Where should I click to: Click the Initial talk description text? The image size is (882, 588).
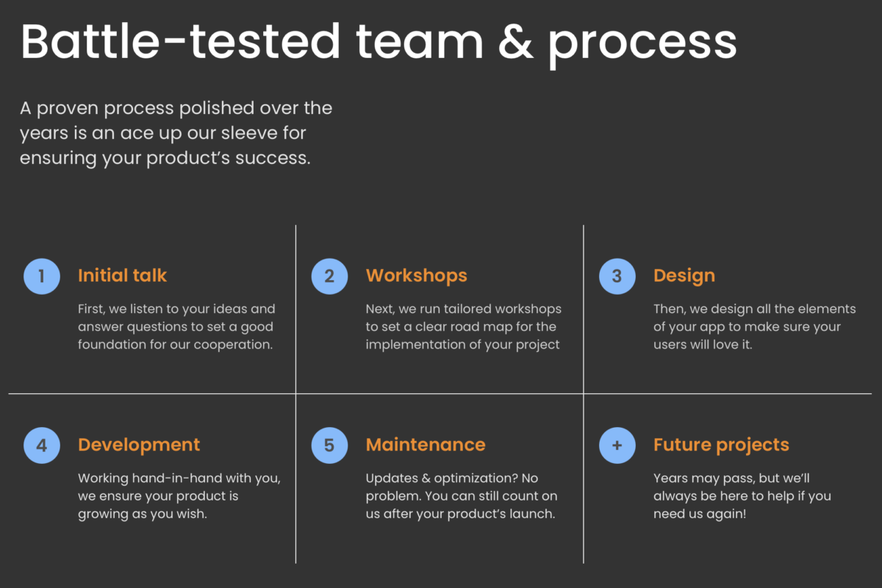tap(176, 327)
